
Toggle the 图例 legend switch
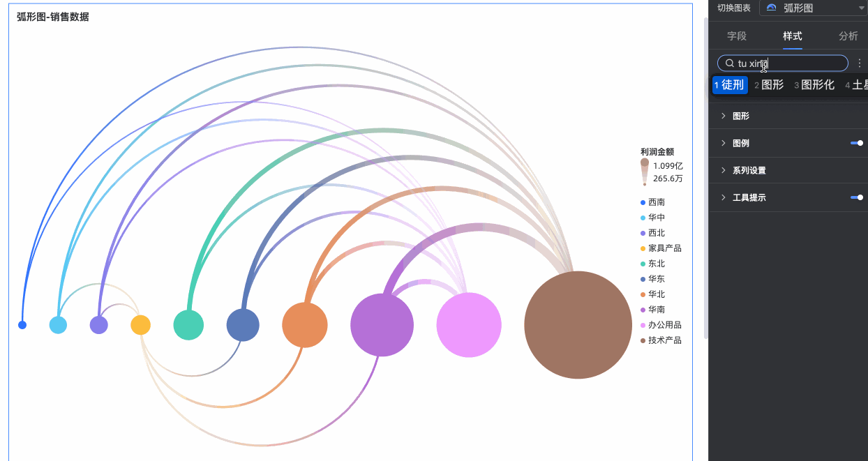point(857,143)
